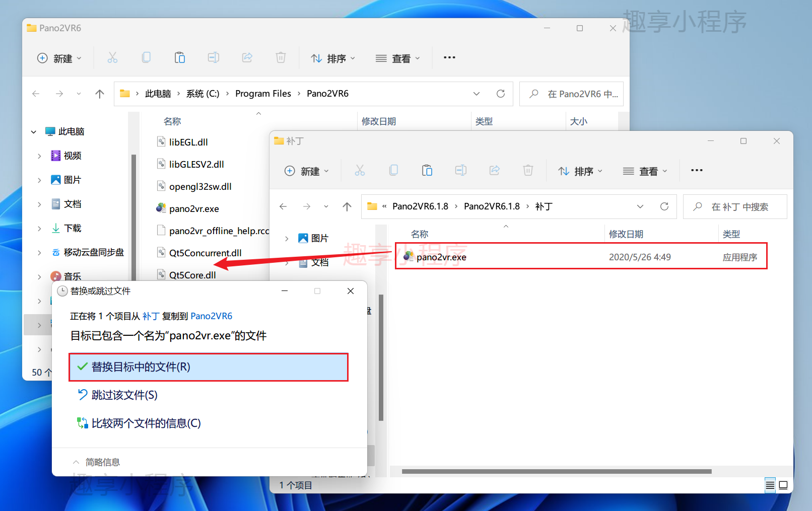This screenshot has width=812, height=511.
Task: Click Pano2VR6 link in replace dialog
Action: [212, 316]
